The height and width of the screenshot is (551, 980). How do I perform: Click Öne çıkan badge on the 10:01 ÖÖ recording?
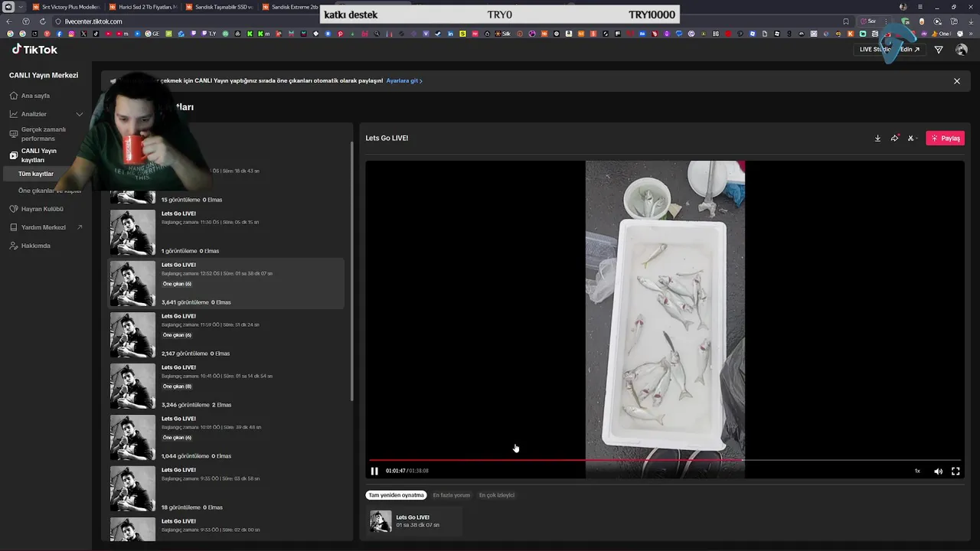(177, 438)
